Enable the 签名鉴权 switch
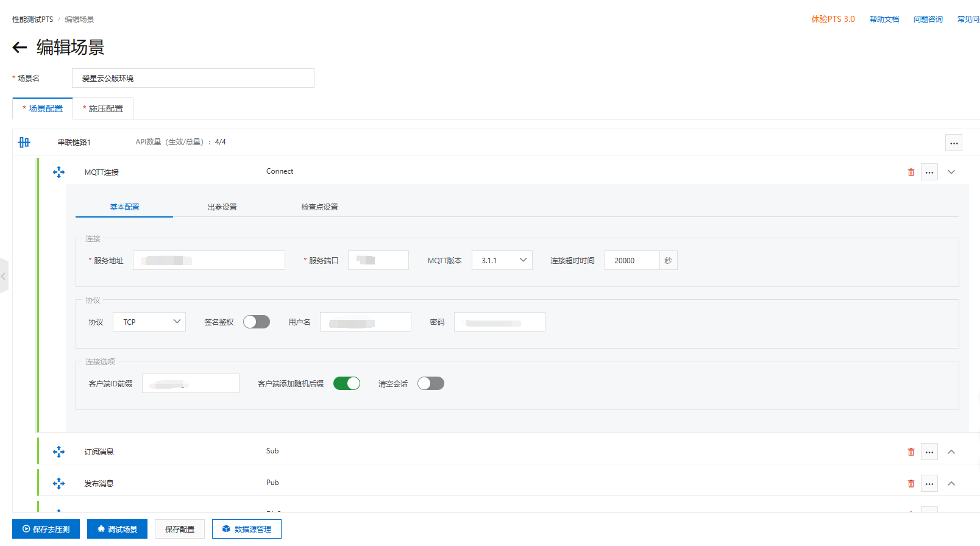This screenshot has height=546, width=980. pos(257,322)
